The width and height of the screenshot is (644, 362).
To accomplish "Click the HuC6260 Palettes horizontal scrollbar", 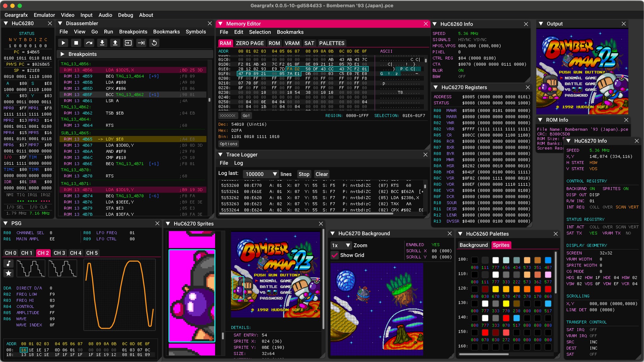I will (x=484, y=354).
